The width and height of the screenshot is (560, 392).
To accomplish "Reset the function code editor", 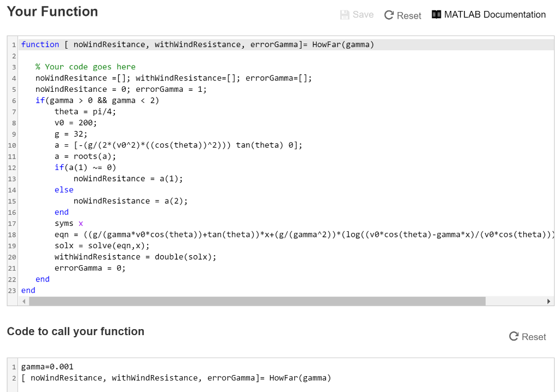I will tap(402, 14).
